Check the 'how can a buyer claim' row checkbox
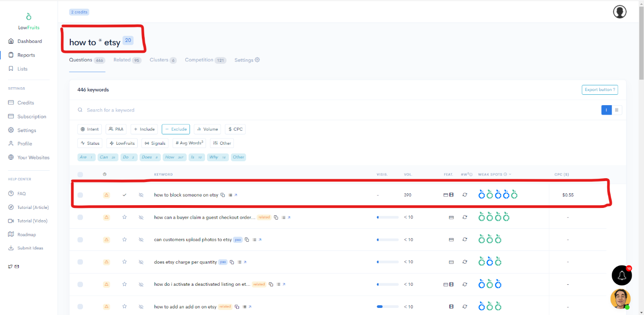 (x=80, y=217)
